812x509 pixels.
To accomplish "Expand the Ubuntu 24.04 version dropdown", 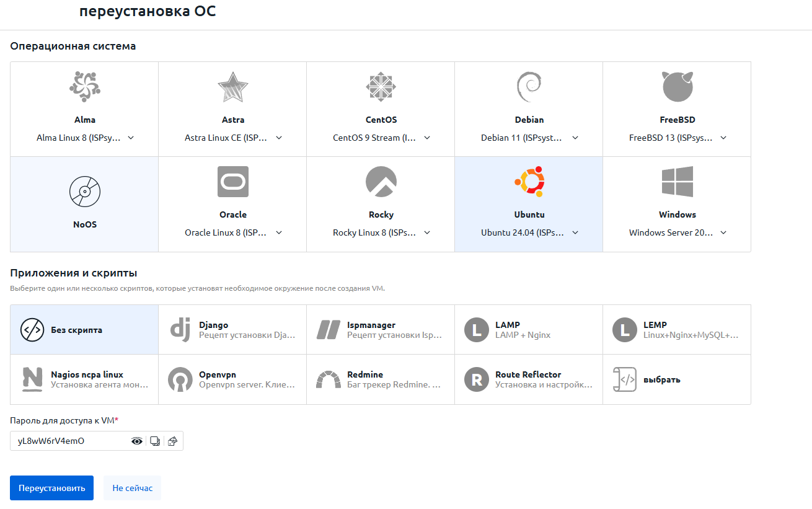I will 529,232.
